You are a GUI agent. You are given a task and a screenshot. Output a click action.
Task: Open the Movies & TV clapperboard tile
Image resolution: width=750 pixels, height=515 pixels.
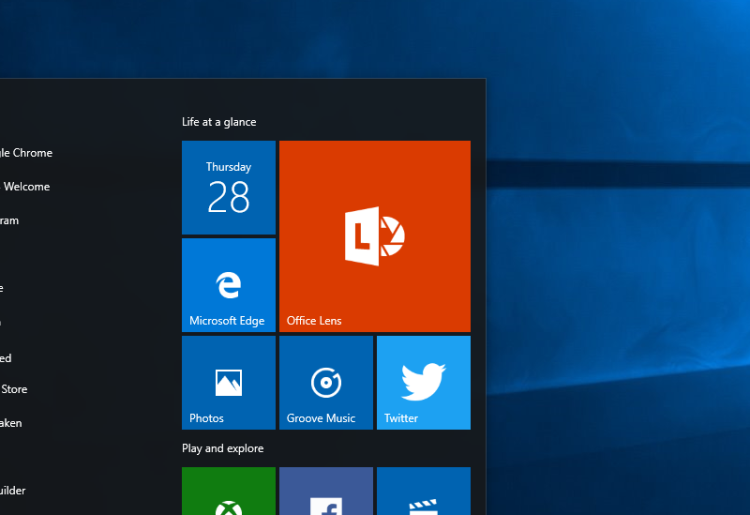tap(423, 491)
